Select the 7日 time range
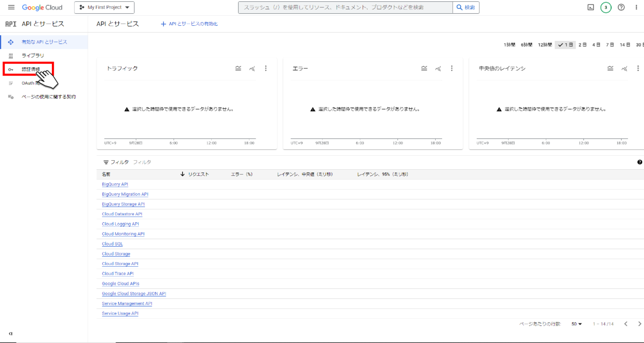The image size is (644, 343). [x=610, y=45]
